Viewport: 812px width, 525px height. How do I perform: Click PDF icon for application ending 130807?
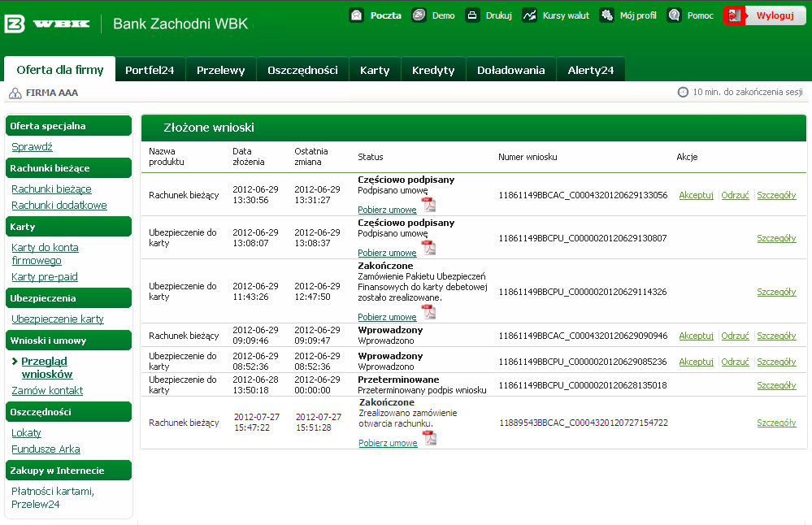(429, 248)
